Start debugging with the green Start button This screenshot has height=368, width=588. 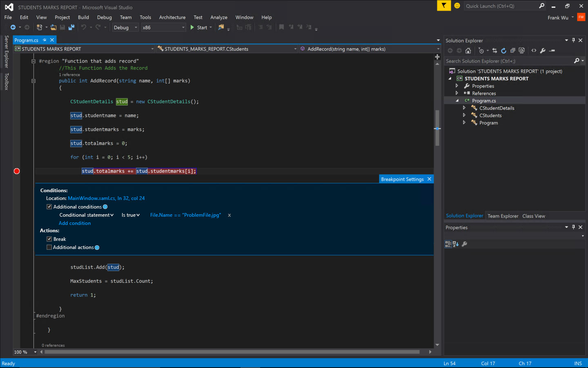[x=199, y=27]
